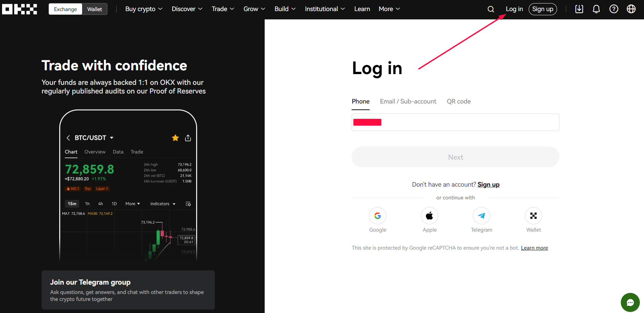Image resolution: width=644 pixels, height=313 pixels.
Task: Click Log in in the header
Action: [x=514, y=9]
